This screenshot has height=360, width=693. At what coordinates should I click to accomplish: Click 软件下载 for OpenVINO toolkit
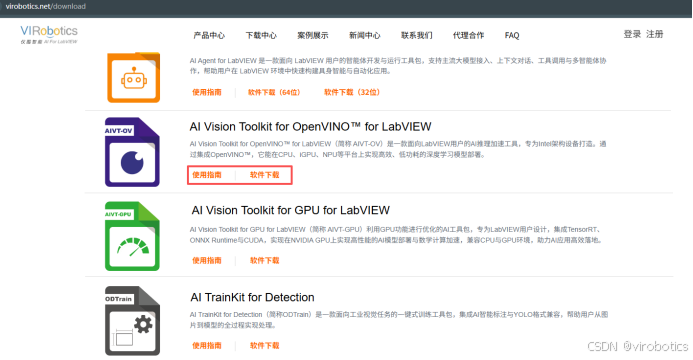[x=265, y=175]
